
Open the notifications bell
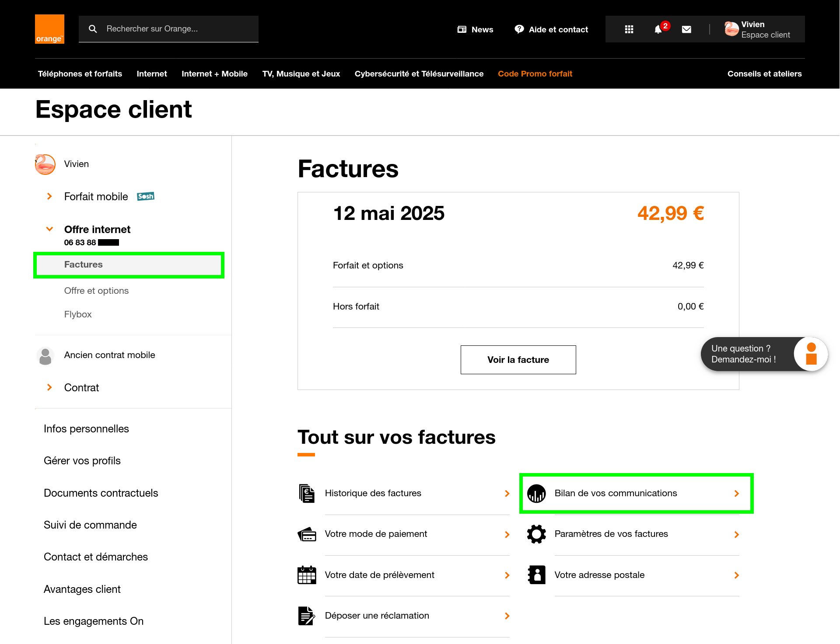(658, 29)
